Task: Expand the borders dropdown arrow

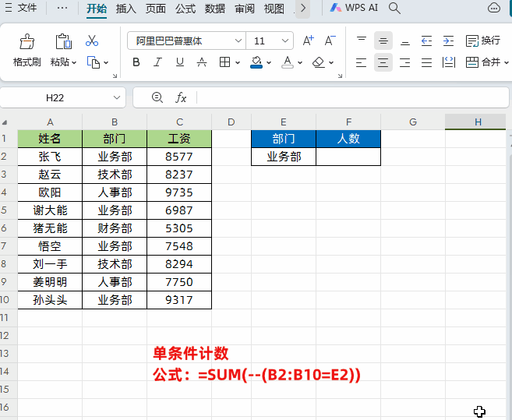Action: [238, 62]
